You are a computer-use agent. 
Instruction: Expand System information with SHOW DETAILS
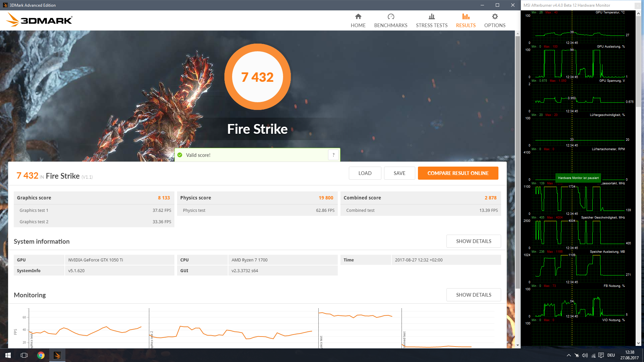[473, 241]
